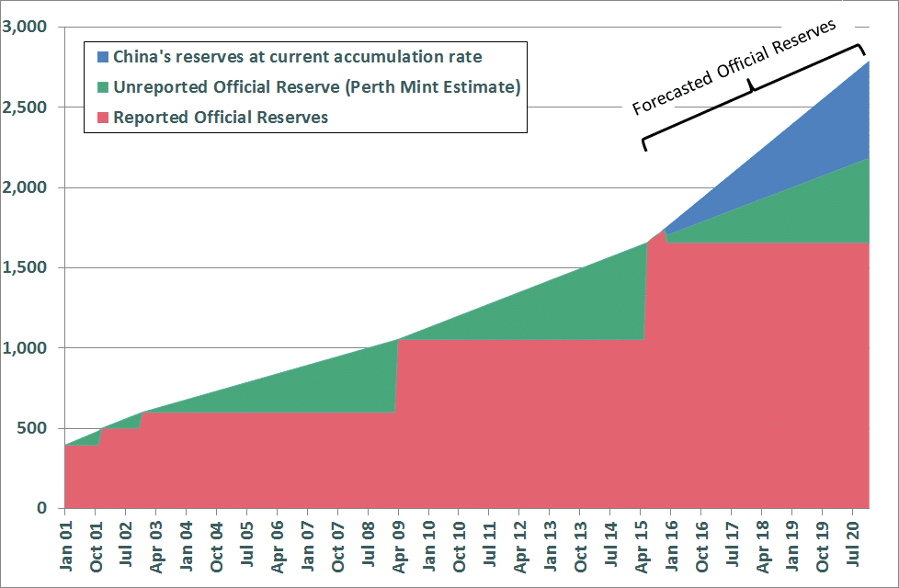
Task: Click the "Jan 10" x-axis label
Action: pos(429,546)
